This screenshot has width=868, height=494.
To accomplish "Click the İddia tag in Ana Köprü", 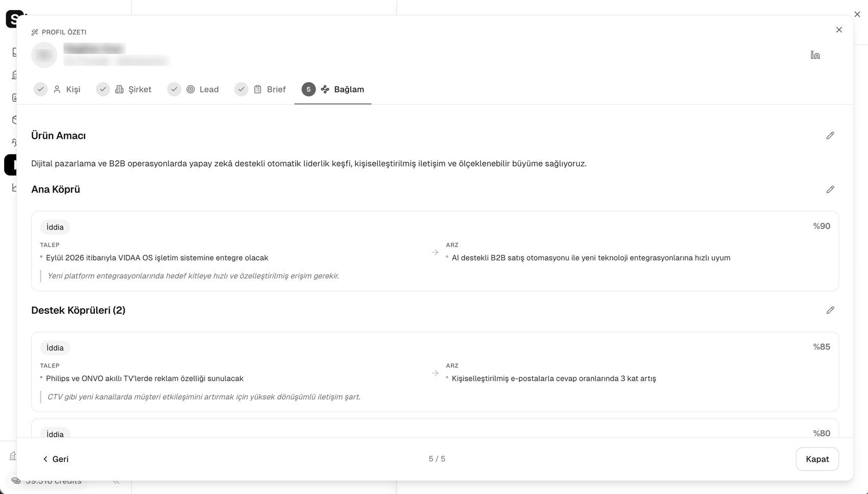I will (55, 227).
